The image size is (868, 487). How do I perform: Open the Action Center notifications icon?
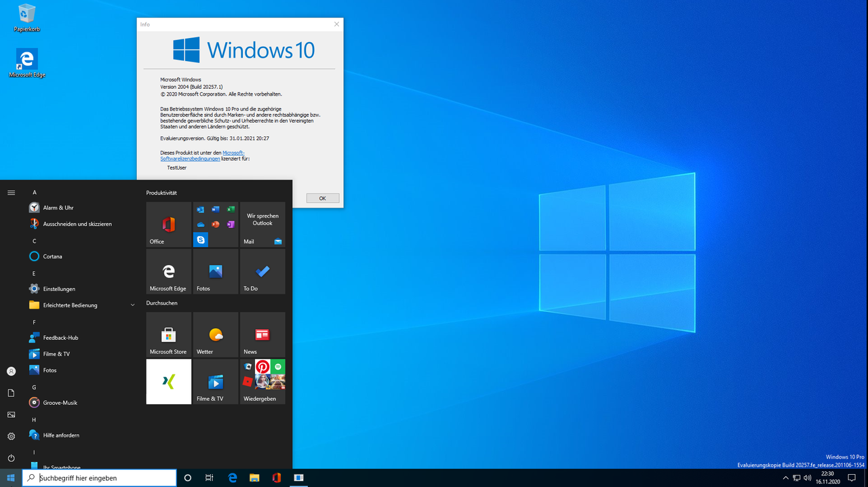[852, 478]
